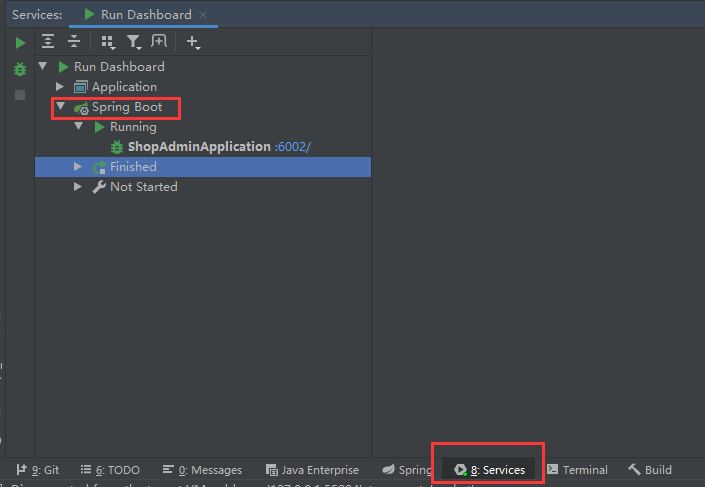The height and width of the screenshot is (487, 705).
Task: Collapse the Run Dashboard root node
Action: [43, 67]
